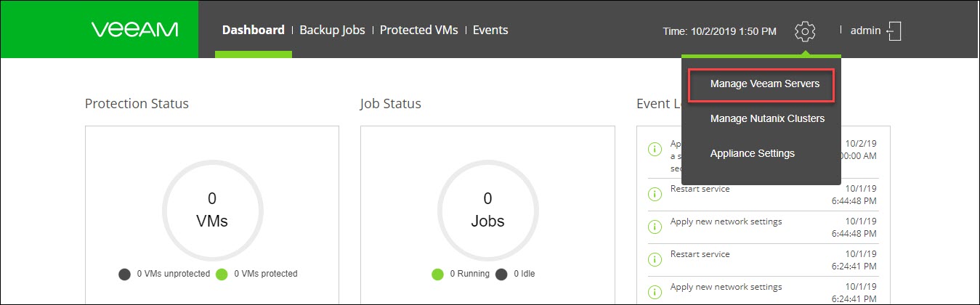Click the dark Idle legend dot
The height and width of the screenshot is (305, 980).
pyautogui.click(x=502, y=274)
